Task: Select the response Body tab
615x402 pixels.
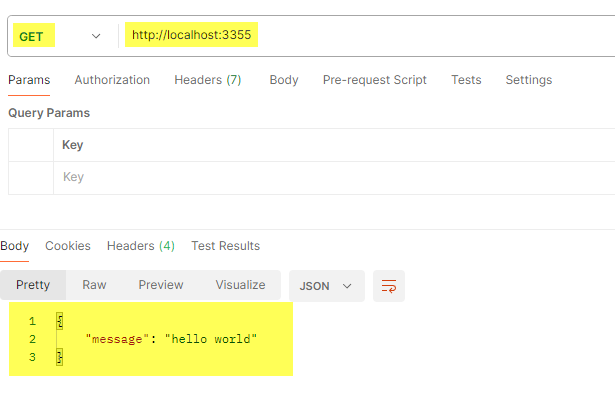Action: (x=15, y=246)
